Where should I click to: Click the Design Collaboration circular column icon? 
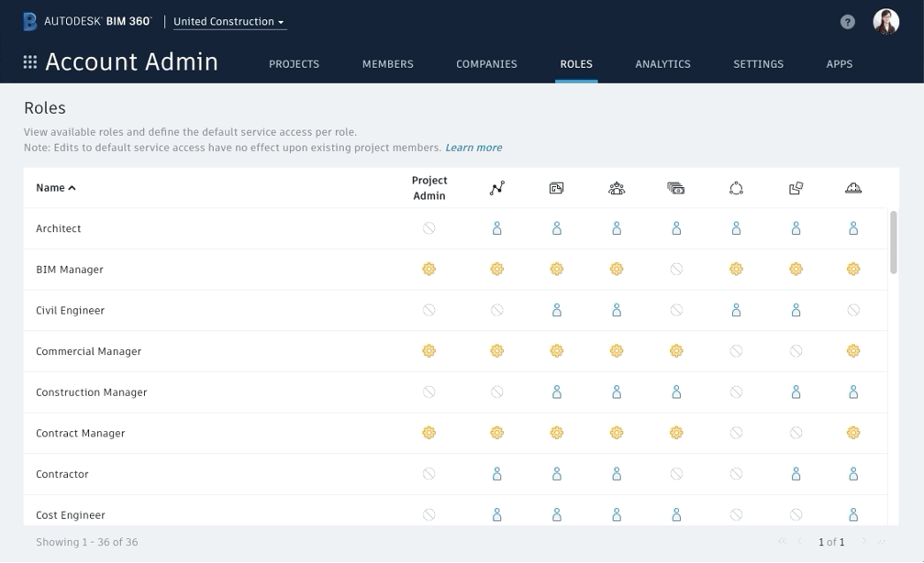pos(736,188)
